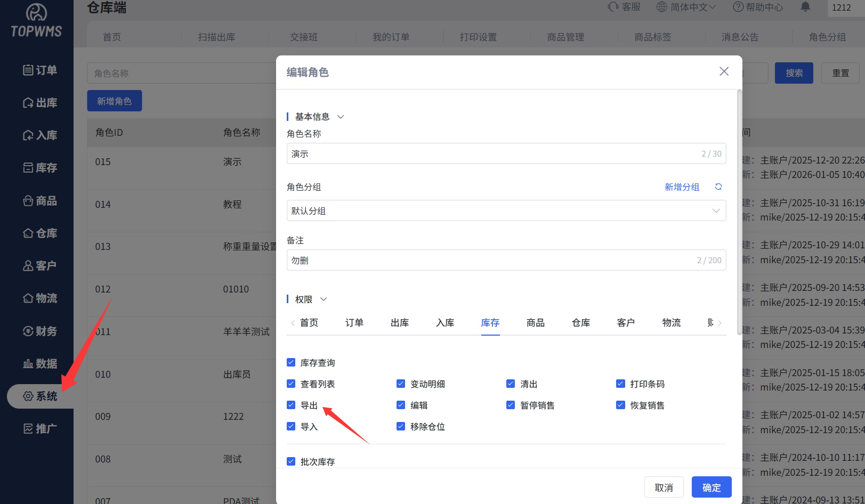Click the 备注 remarks input field
Viewport: 865px width, 504px height.
pyautogui.click(x=490, y=261)
